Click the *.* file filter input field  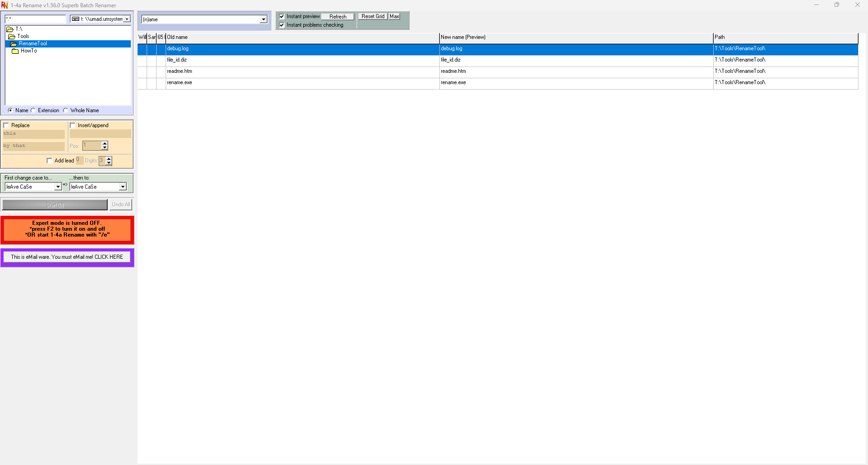pyautogui.click(x=35, y=19)
